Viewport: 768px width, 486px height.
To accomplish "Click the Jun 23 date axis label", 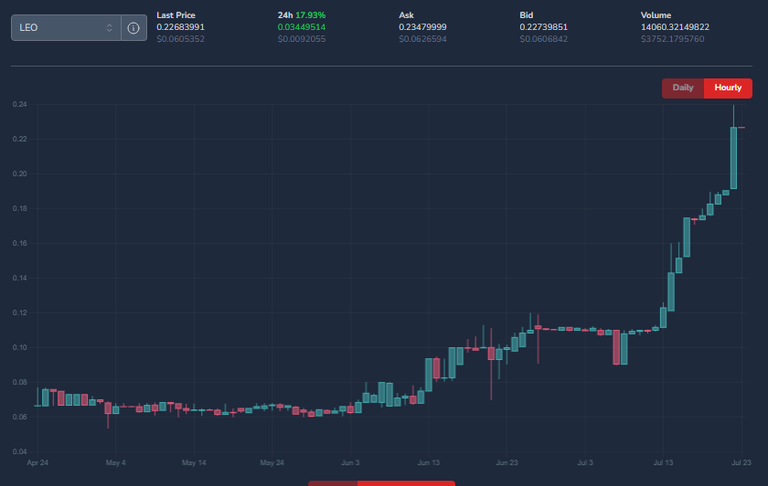I will coord(507,462).
